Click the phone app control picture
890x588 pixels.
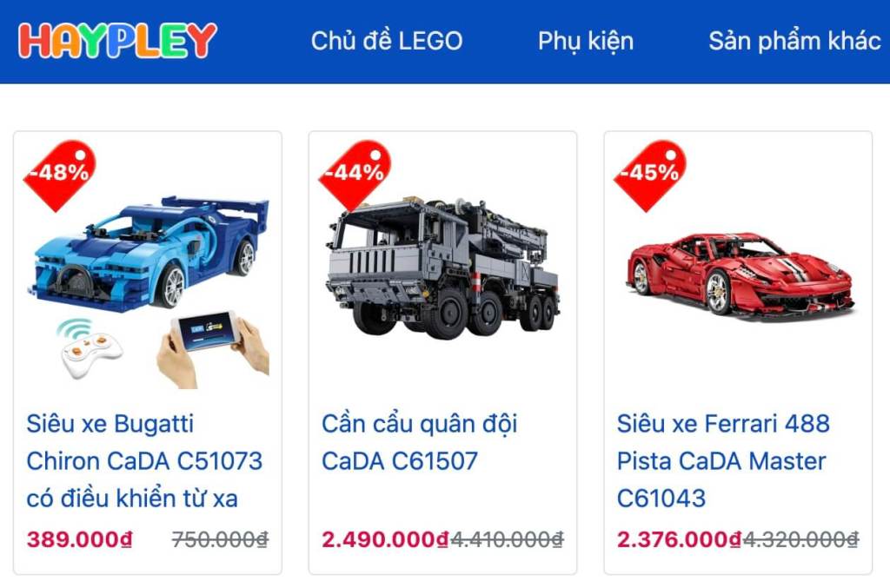[213, 349]
